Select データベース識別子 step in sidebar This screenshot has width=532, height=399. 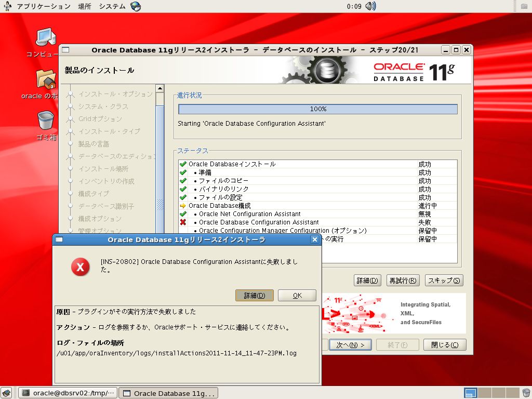[107, 206]
